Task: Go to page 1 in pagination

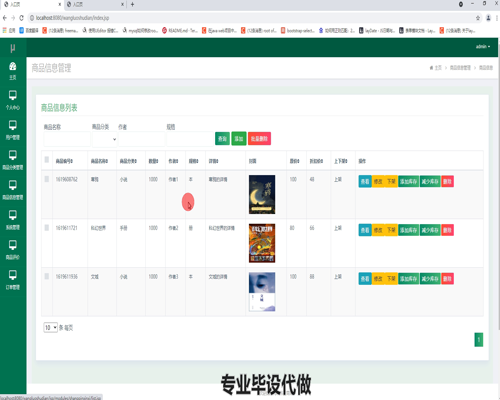Action: (479, 340)
